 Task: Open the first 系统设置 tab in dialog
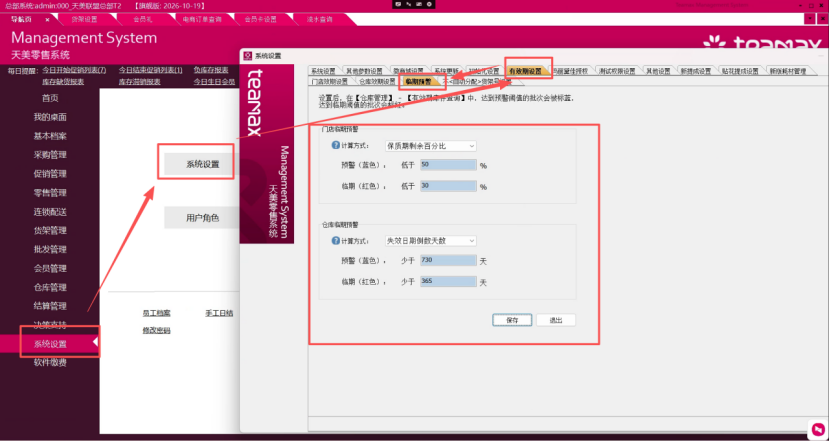click(323, 71)
